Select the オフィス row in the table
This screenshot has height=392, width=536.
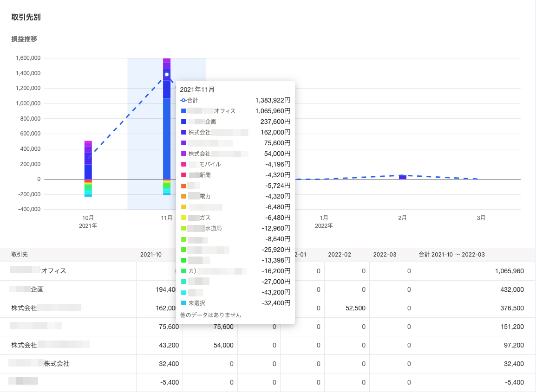[x=268, y=271]
